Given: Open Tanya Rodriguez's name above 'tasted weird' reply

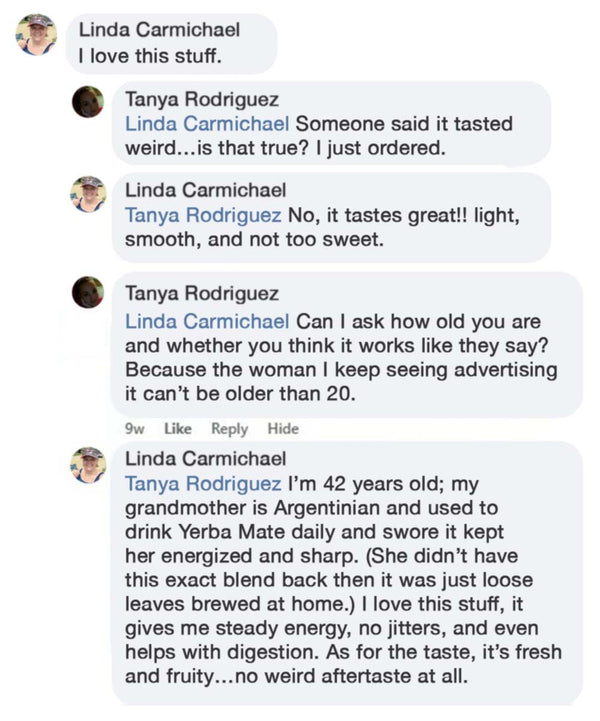Looking at the screenshot, I should [x=202, y=100].
